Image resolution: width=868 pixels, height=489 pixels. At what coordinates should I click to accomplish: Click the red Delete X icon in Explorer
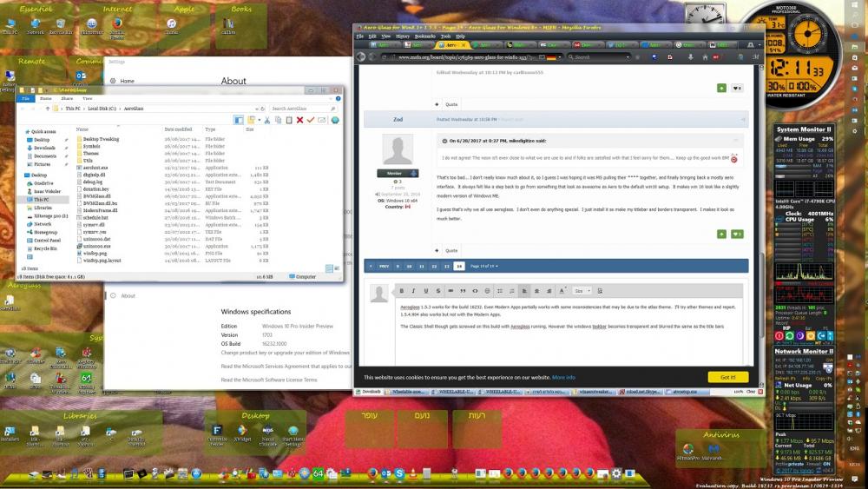pyautogui.click(x=299, y=120)
